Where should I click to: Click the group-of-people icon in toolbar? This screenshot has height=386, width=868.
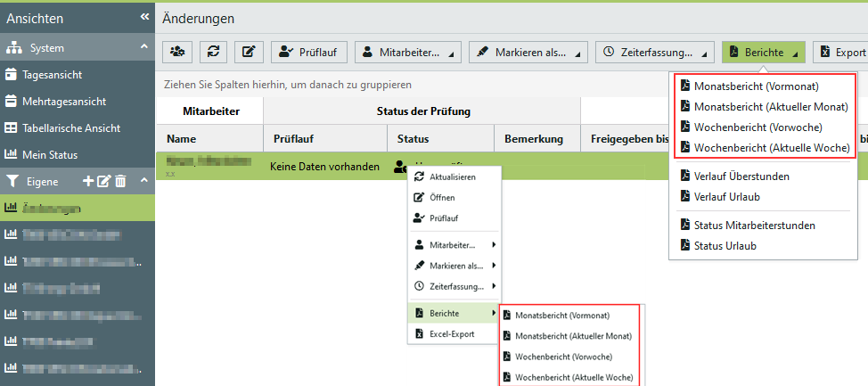(177, 53)
